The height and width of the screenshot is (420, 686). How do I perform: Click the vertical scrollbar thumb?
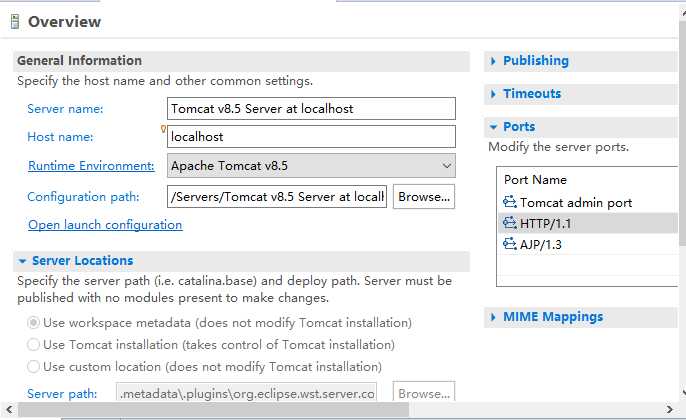tap(682, 131)
